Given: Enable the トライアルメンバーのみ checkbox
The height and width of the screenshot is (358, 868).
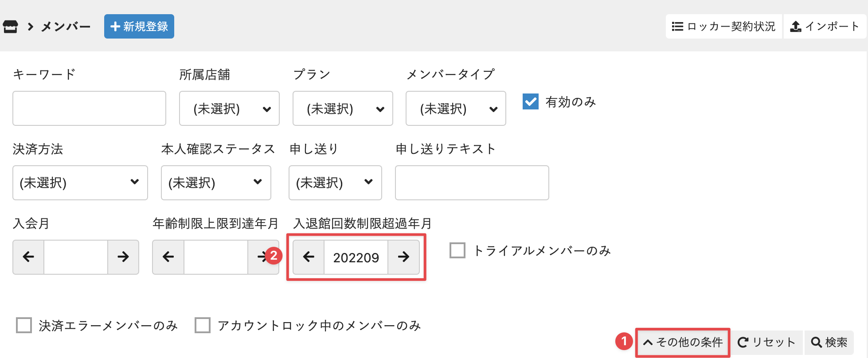Looking at the screenshot, I should pyautogui.click(x=457, y=250).
